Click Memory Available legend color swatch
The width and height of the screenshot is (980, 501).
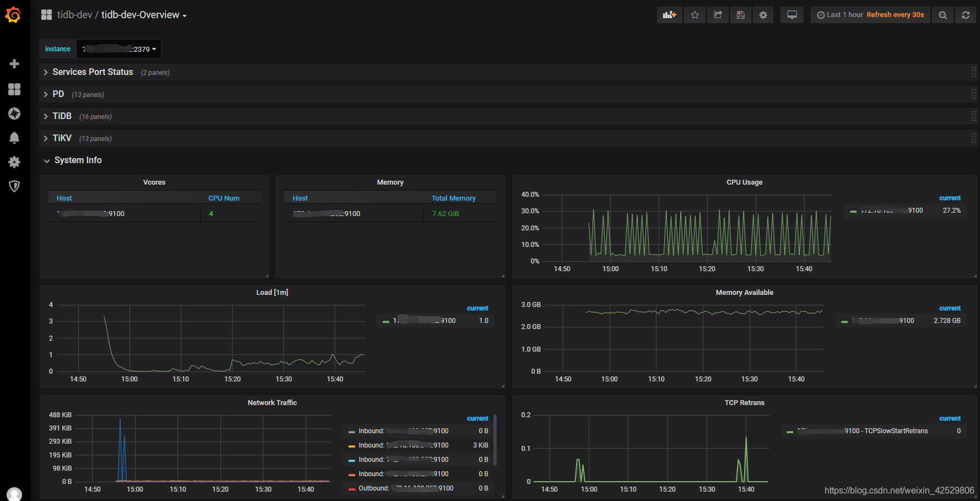point(844,322)
